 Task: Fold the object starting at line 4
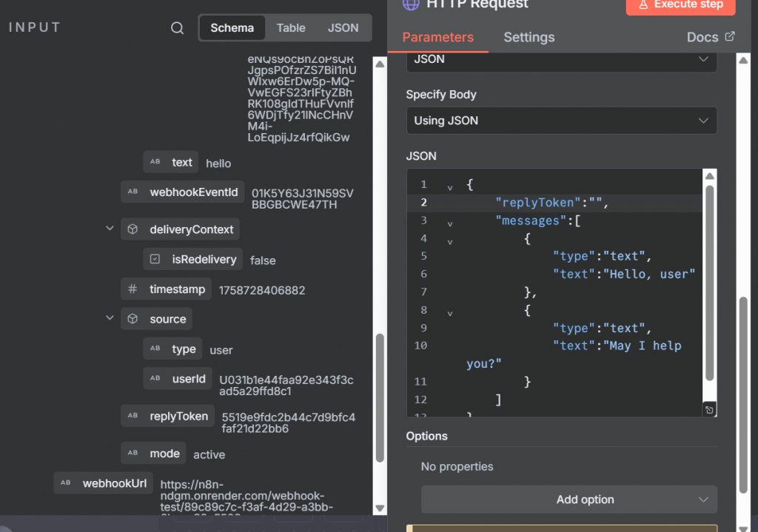pos(450,242)
